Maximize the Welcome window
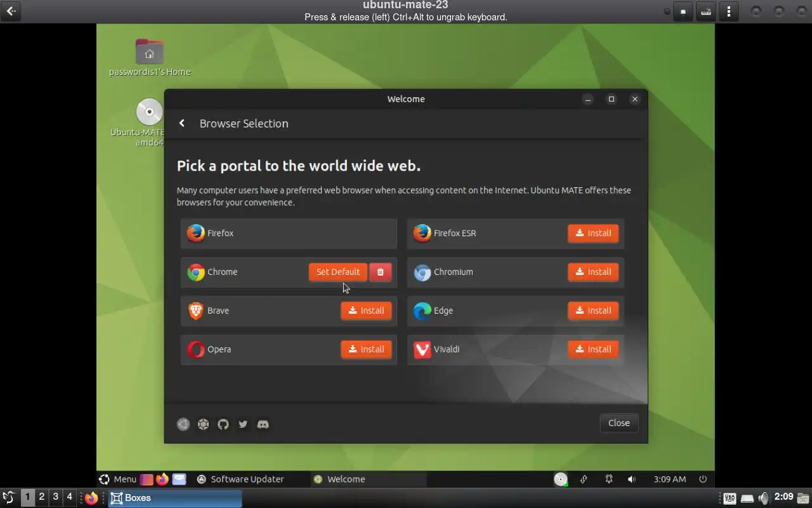The width and height of the screenshot is (812, 508). pyautogui.click(x=612, y=99)
